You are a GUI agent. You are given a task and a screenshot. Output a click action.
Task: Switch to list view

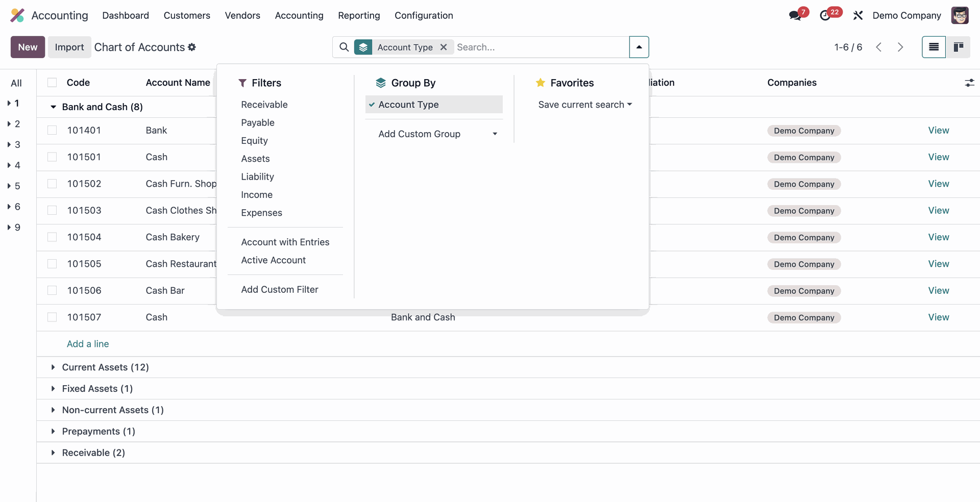[934, 47]
